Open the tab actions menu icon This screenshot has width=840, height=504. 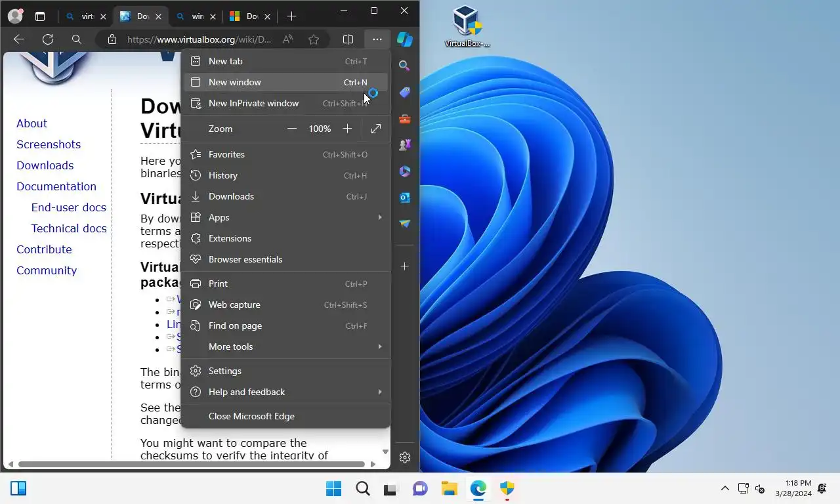40,16
